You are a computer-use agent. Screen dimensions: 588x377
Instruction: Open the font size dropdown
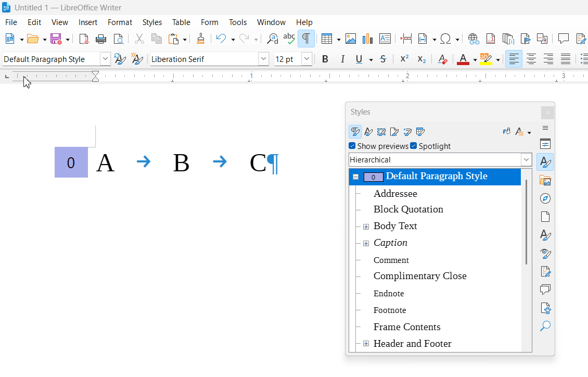click(x=306, y=59)
